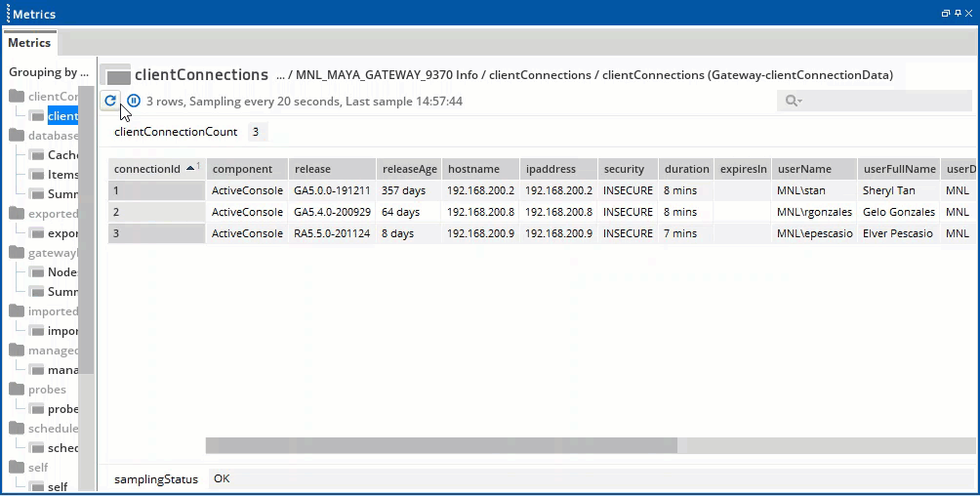Sort by the duration column header
The height and width of the screenshot is (496, 980).
[686, 169]
